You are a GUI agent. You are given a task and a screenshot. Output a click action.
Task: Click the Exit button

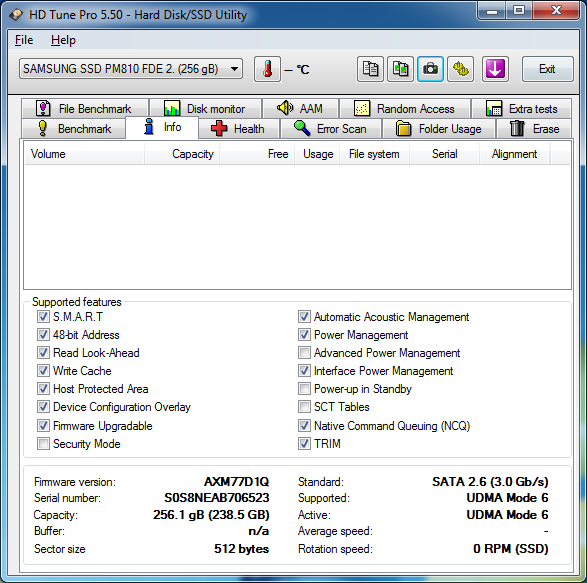(547, 69)
